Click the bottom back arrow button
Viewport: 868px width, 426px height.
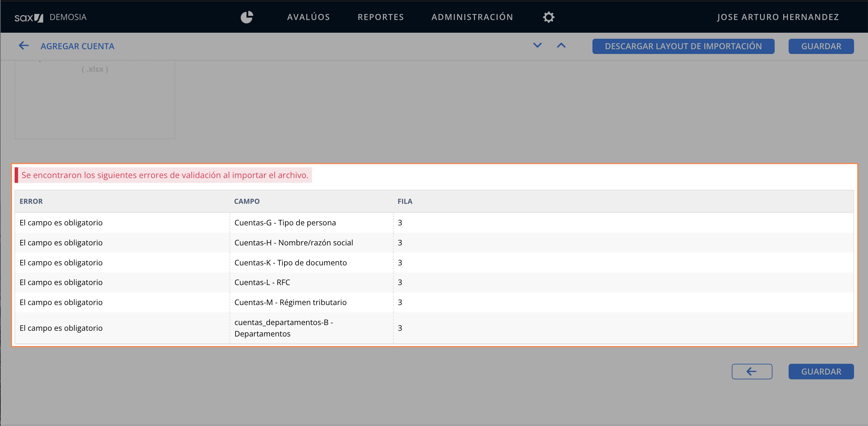coord(751,371)
